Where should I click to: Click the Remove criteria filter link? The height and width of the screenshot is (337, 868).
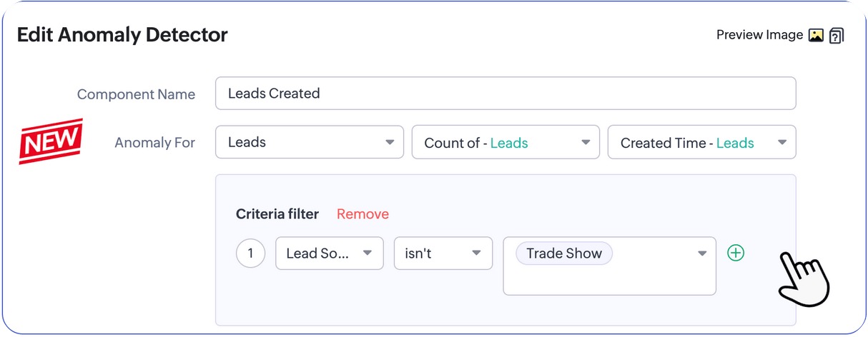363,213
